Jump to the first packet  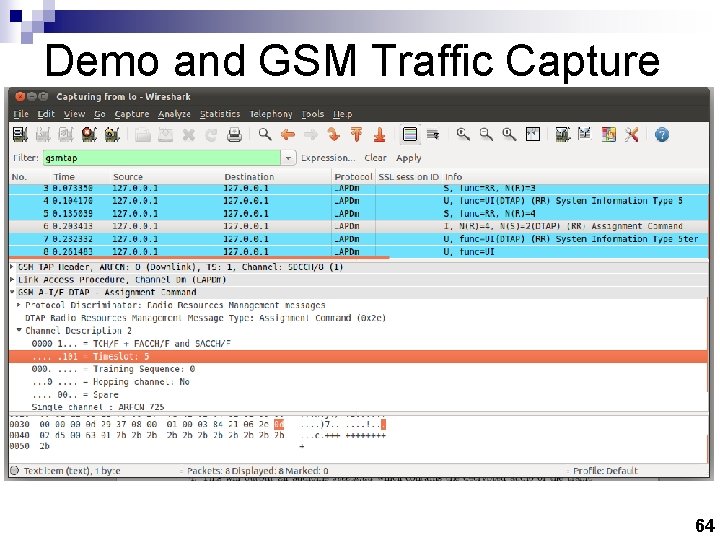356,135
